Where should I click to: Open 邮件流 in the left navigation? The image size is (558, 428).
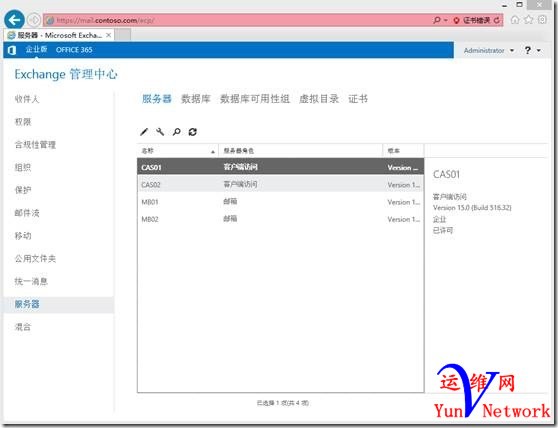coord(27,213)
